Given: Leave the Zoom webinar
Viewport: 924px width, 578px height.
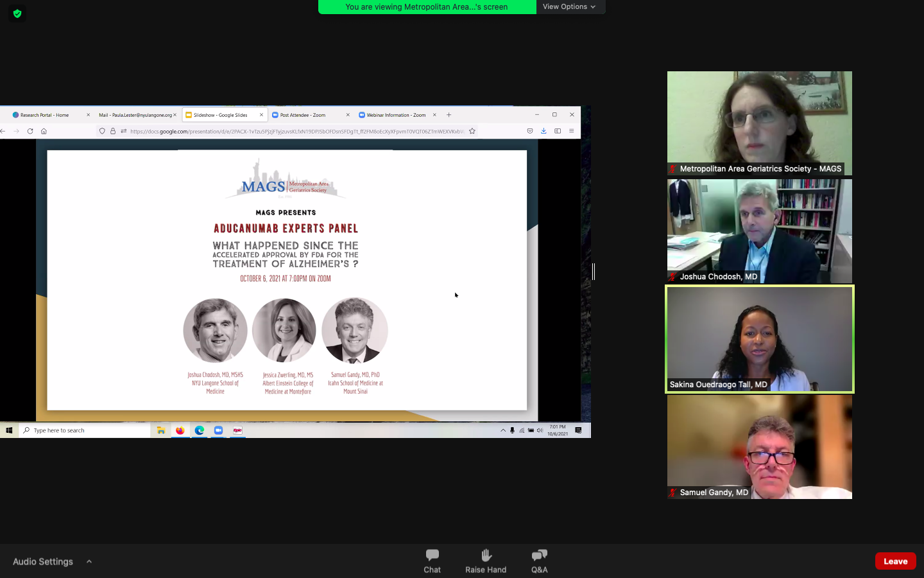Looking at the screenshot, I should click(896, 561).
